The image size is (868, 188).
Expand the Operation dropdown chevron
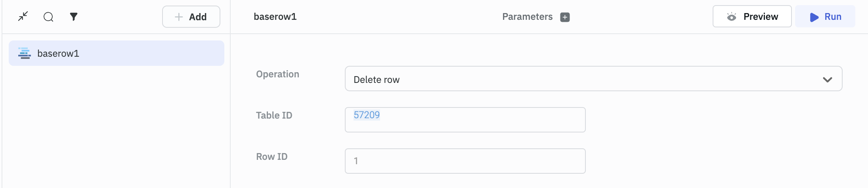827,79
